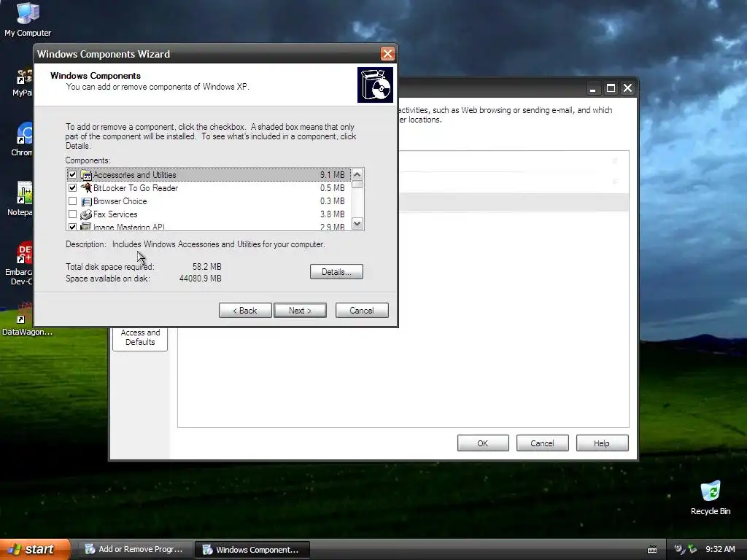Select the BitLocker To Go Reader icon
Viewport: 747px width, 560px height.
tap(86, 188)
